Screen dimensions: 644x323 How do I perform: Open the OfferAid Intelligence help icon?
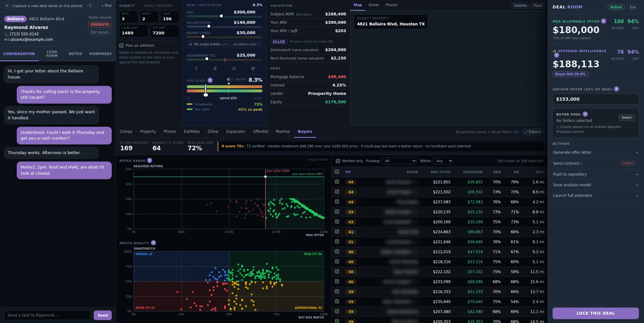(556, 55)
